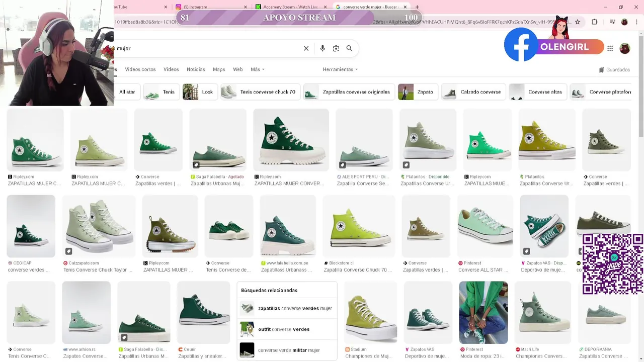Open the Videos cortos search filter
644x362 pixels.
[x=140, y=69]
